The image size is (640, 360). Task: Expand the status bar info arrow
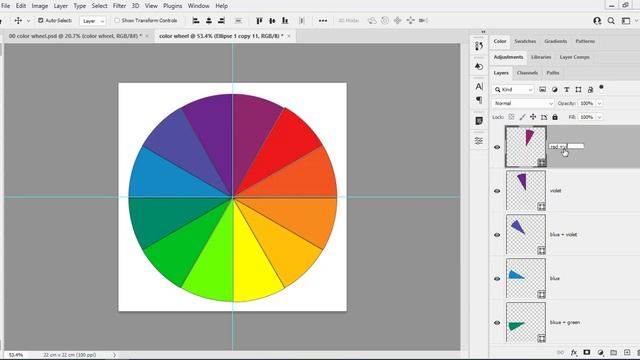pyautogui.click(x=114, y=355)
